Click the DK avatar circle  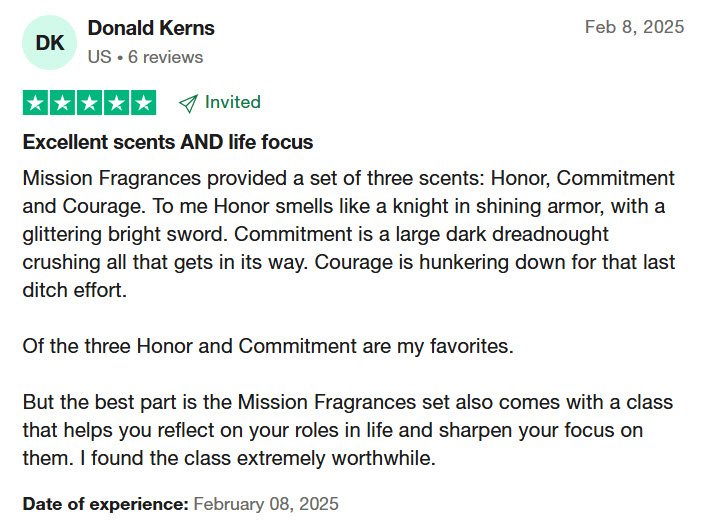coord(49,42)
